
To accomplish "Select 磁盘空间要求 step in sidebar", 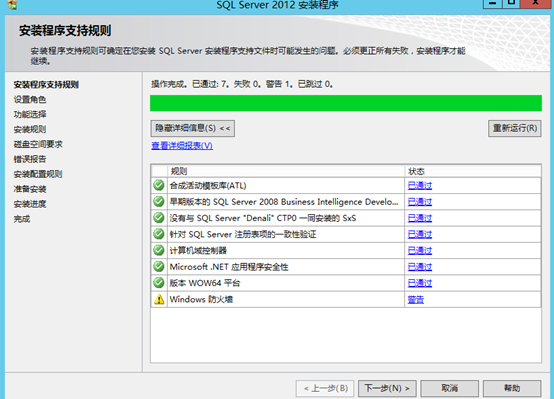I will coord(38,144).
